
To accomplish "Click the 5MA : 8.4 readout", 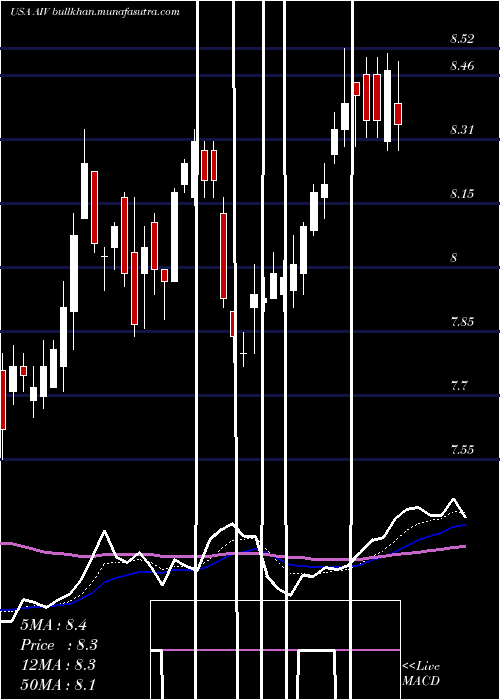I will [54, 625].
